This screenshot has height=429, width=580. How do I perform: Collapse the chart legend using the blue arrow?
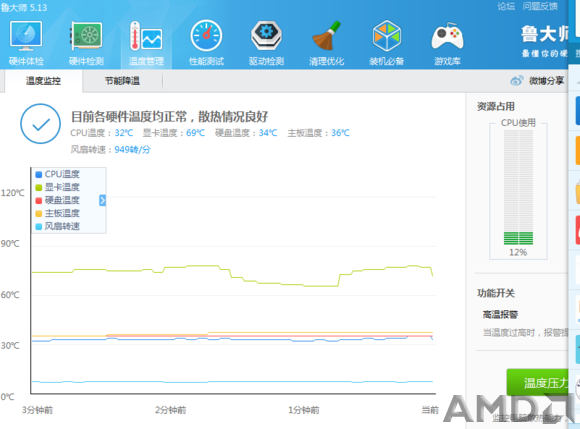102,200
